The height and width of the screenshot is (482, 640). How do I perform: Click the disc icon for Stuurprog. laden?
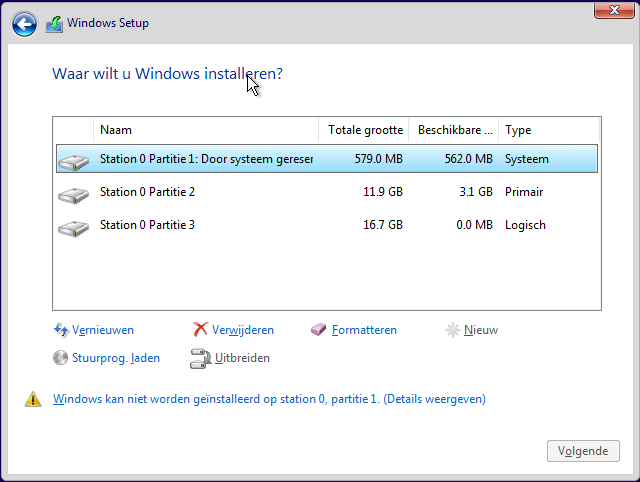[x=60, y=358]
